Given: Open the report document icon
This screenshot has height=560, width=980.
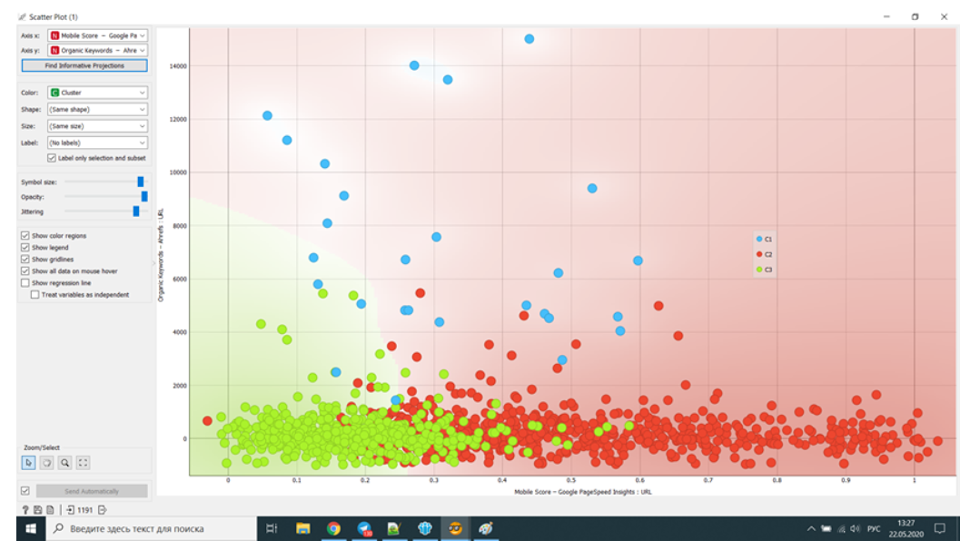Looking at the screenshot, I should coord(50,510).
